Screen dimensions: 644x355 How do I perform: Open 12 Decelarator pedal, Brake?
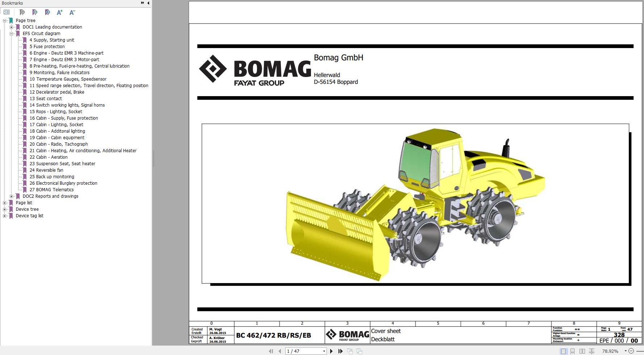[57, 92]
